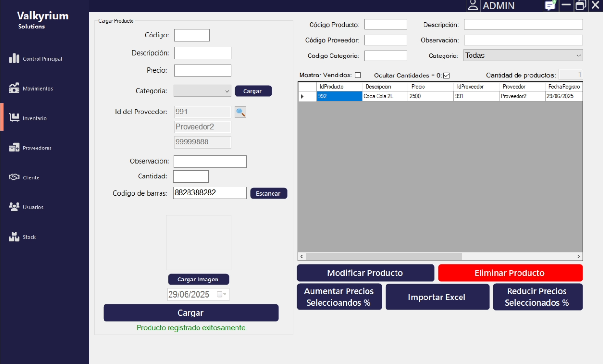Click the Usuarios people icon
The image size is (603, 364).
coord(14,207)
